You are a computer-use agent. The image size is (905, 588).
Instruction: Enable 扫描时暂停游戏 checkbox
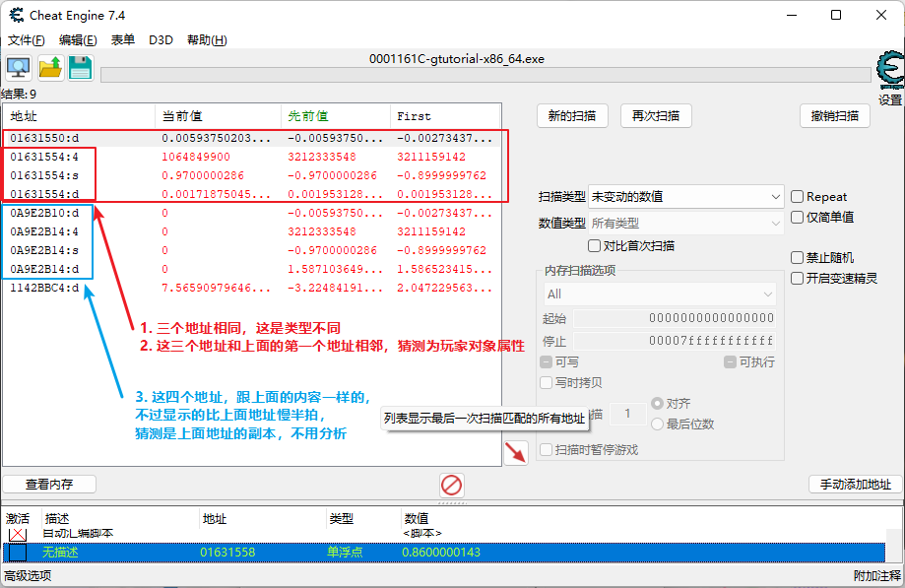[546, 449]
